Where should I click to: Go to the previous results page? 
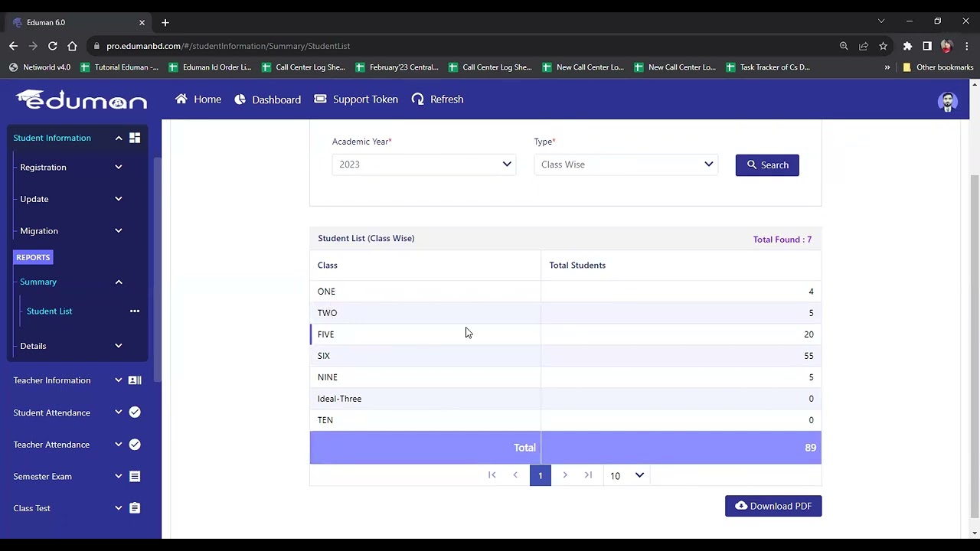click(x=515, y=475)
